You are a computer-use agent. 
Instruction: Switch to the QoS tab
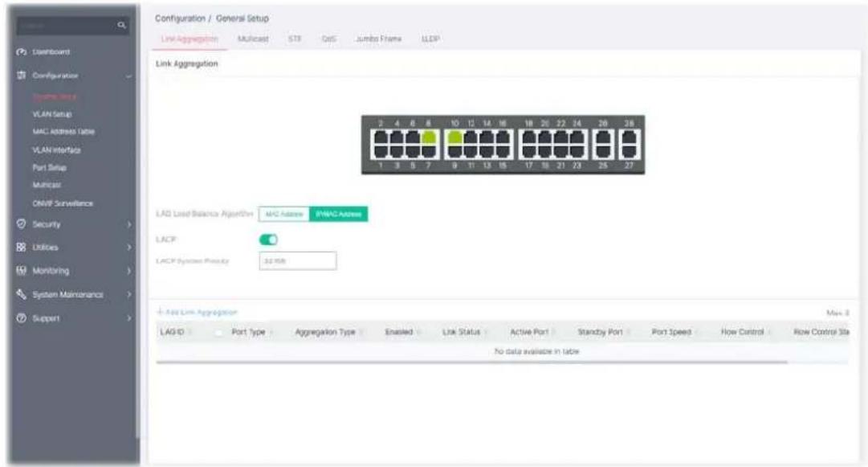coord(329,39)
